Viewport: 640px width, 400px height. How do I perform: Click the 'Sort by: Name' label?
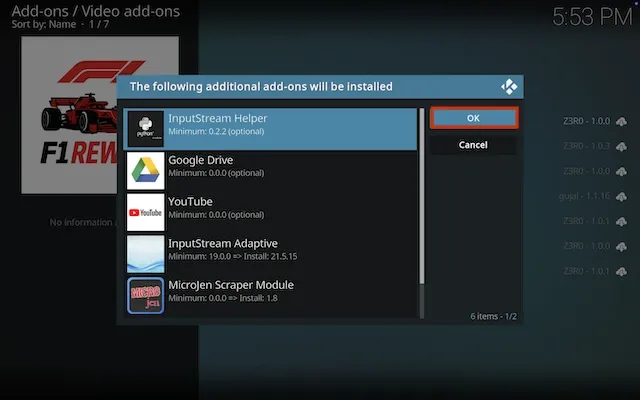[x=44, y=24]
